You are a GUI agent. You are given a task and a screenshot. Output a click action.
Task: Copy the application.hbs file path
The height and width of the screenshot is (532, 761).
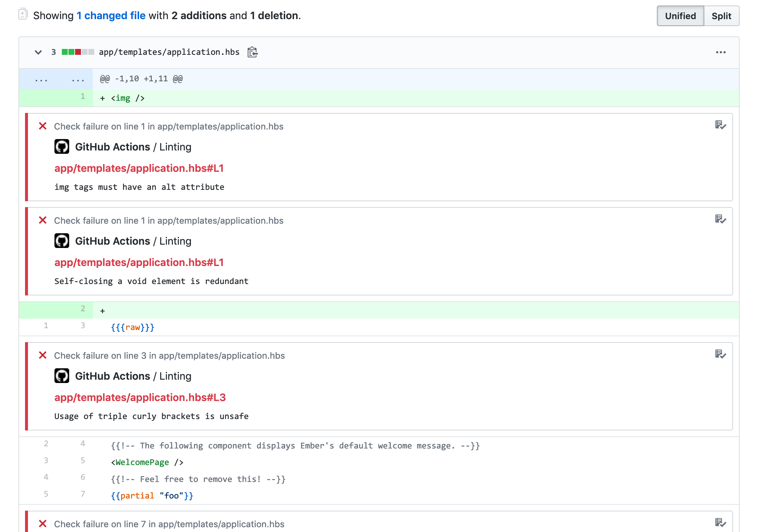point(252,52)
